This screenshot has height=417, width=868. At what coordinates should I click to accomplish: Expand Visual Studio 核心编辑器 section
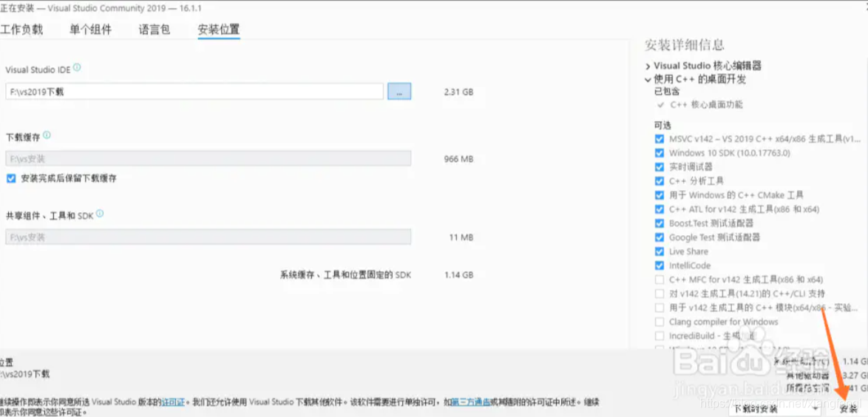[x=648, y=66]
